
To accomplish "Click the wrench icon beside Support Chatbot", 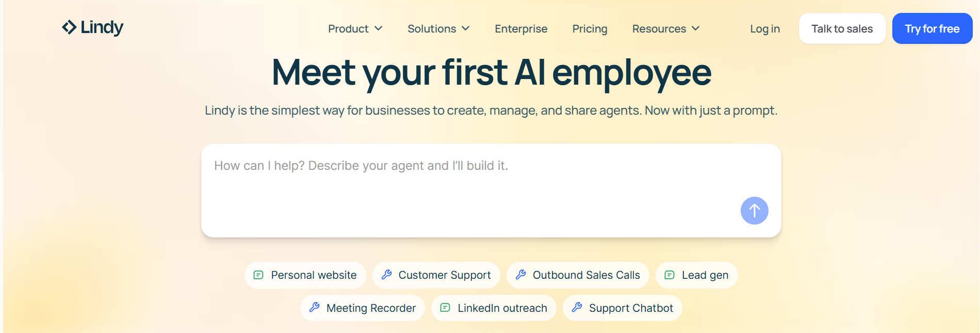I will (x=577, y=308).
